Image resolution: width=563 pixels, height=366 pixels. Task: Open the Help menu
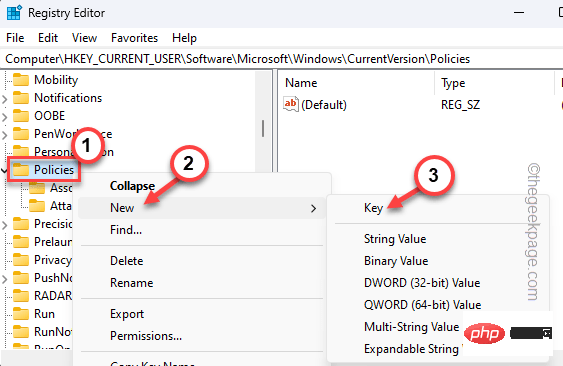[184, 38]
